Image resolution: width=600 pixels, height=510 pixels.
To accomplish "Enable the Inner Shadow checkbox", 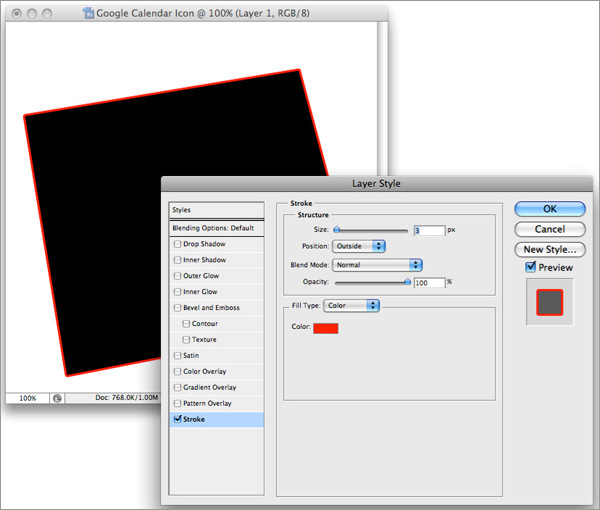I will coord(177,260).
